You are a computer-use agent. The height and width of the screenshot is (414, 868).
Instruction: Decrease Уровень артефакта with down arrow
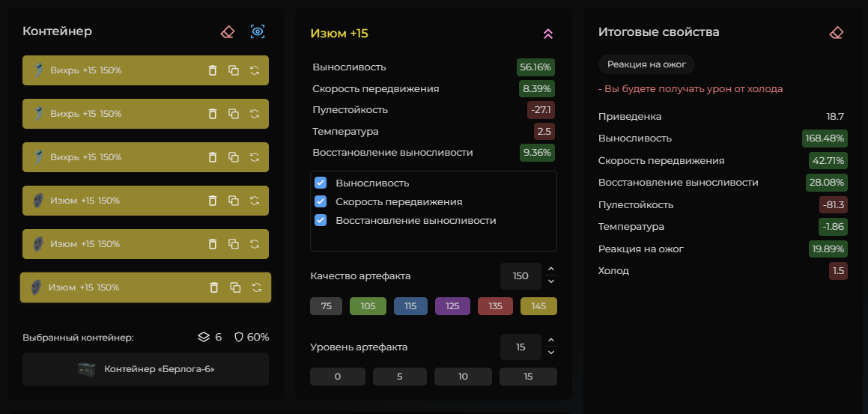pyautogui.click(x=551, y=353)
